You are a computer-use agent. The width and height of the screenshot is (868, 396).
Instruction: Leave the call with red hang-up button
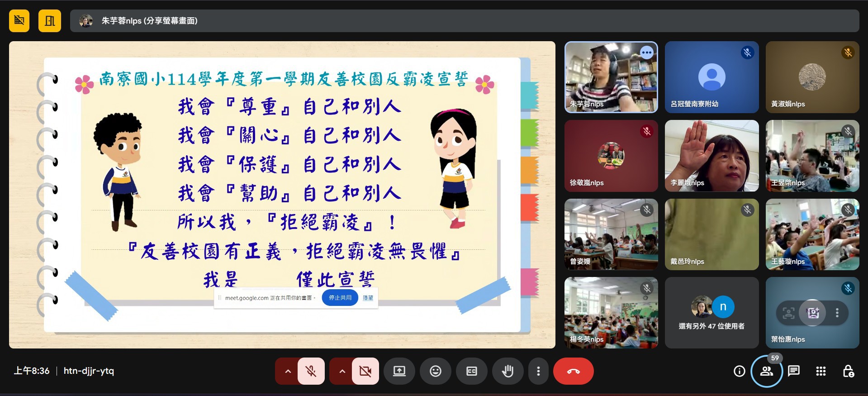pyautogui.click(x=573, y=371)
